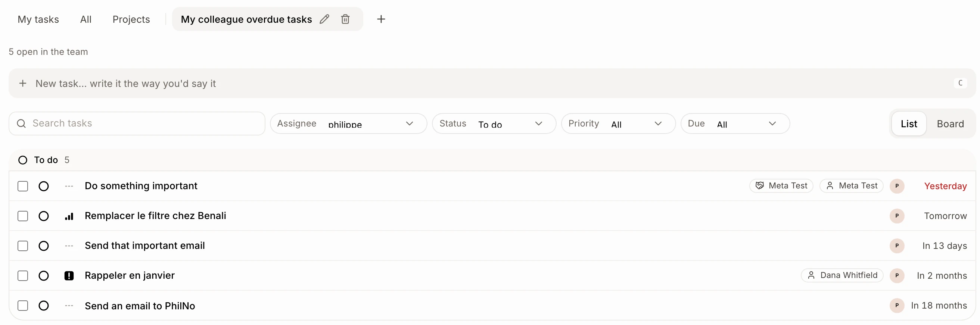Click the C shortcut badge in the new task bar
The width and height of the screenshot is (980, 325).
click(x=960, y=83)
